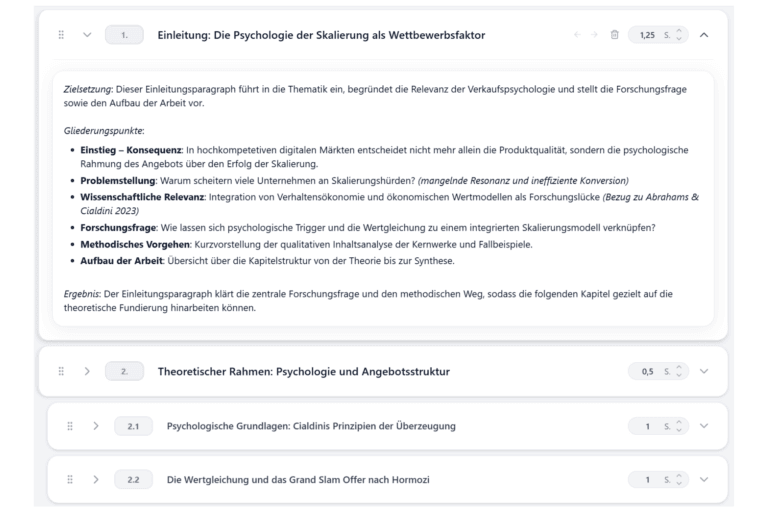The height and width of the screenshot is (512, 768).
Task: Delete the Einleitung chapter via trash icon
Action: pyautogui.click(x=614, y=35)
